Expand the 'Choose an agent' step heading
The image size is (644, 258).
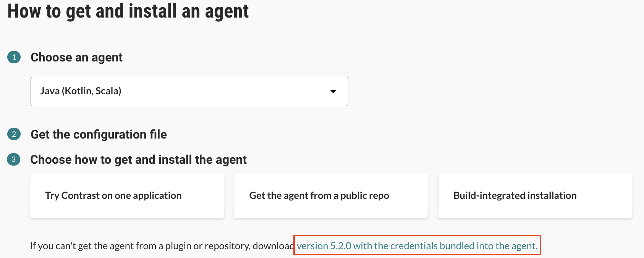click(x=76, y=57)
